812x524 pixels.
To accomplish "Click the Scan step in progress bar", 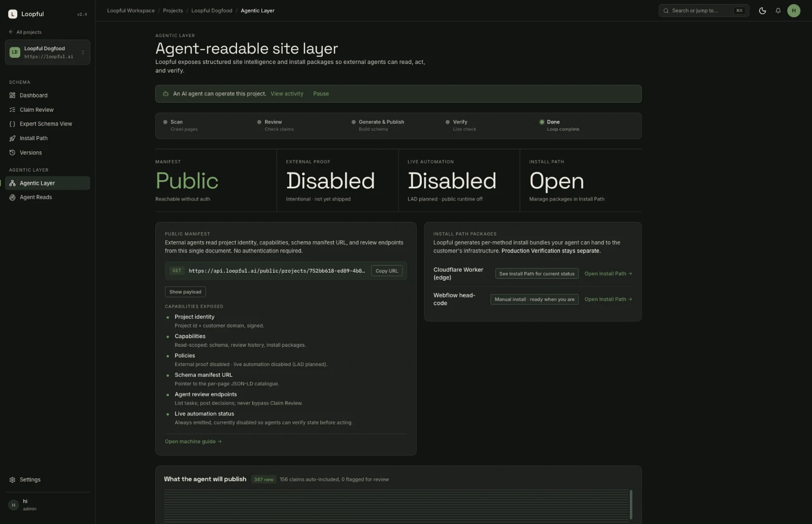I will [180, 125].
